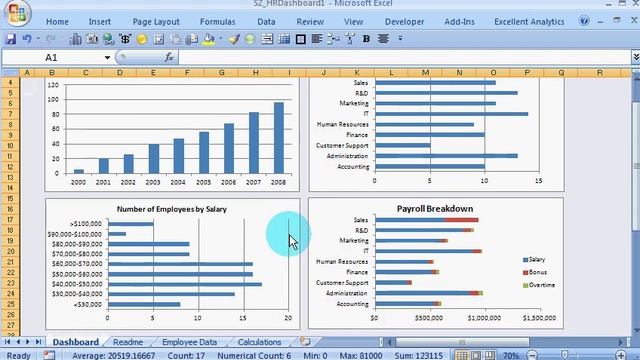Customize the Quick Access Toolbar dropdown

(400, 38)
